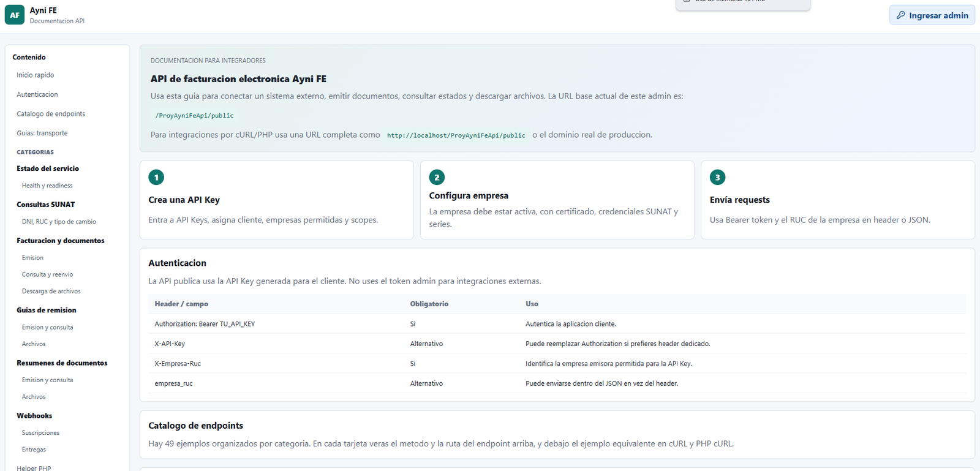The width and height of the screenshot is (980, 471).
Task: Open Emision under Facturacion y documentos
Action: tap(32, 258)
